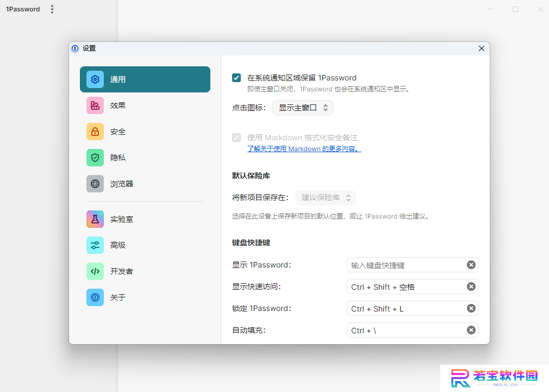Screen dimensions: 549x392
Task: Open 了解关于使用 Markdown 的更多内容 link
Action: [304, 149]
